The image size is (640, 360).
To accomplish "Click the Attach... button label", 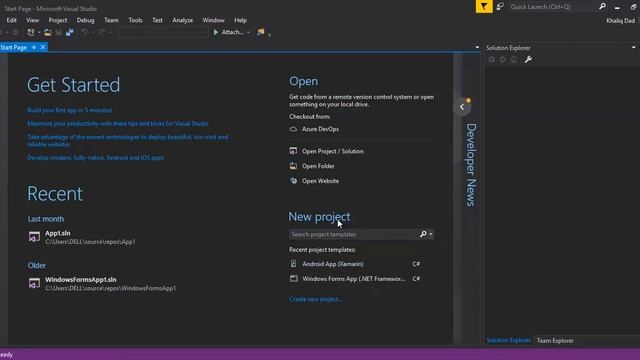I will tap(233, 32).
